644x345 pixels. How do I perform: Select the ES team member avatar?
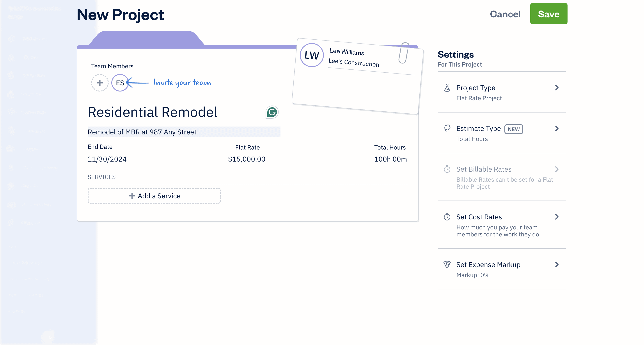tap(120, 83)
